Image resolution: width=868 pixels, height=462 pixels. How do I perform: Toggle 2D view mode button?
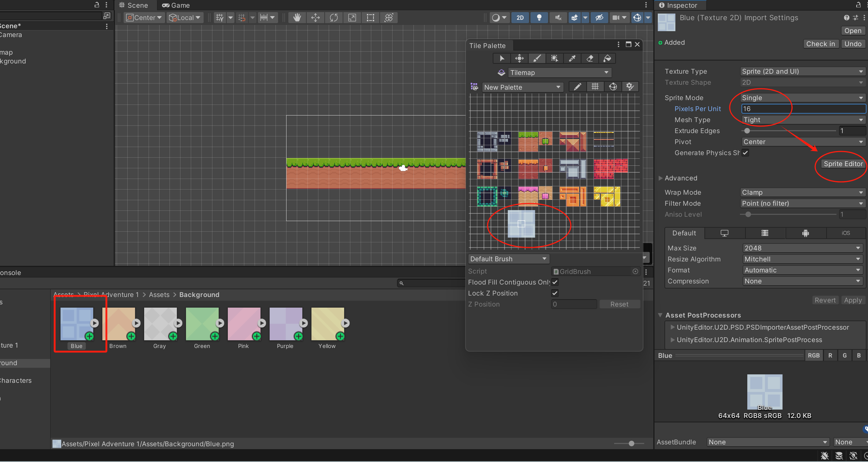pyautogui.click(x=520, y=18)
